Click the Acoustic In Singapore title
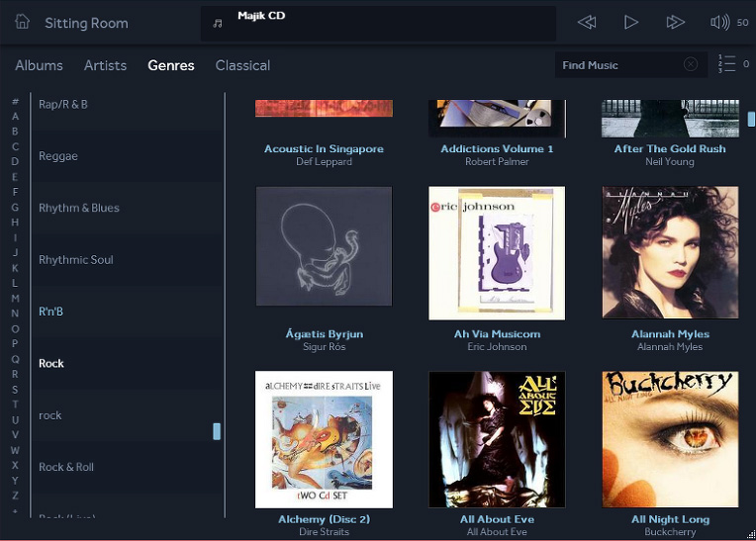Image resolution: width=756 pixels, height=541 pixels. 324,149
